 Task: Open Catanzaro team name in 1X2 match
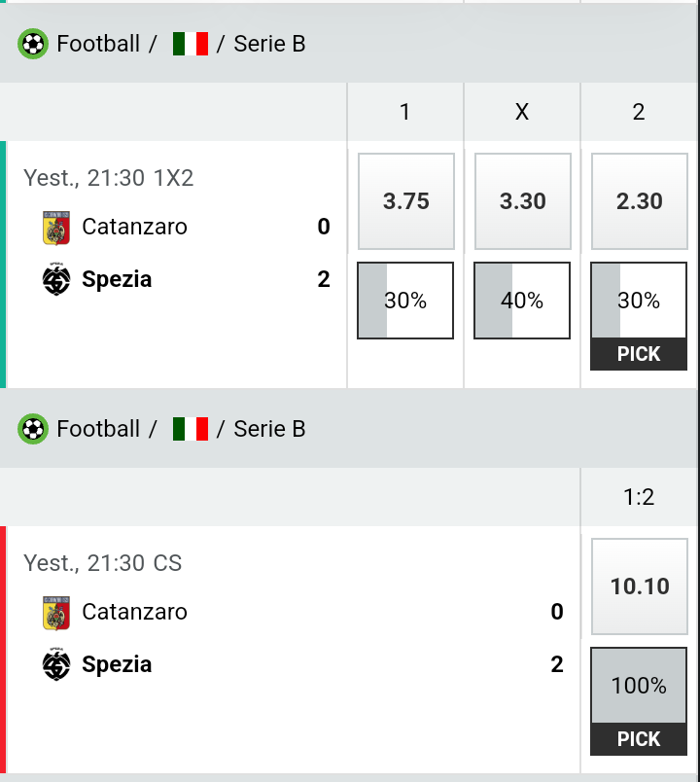pyautogui.click(x=134, y=227)
